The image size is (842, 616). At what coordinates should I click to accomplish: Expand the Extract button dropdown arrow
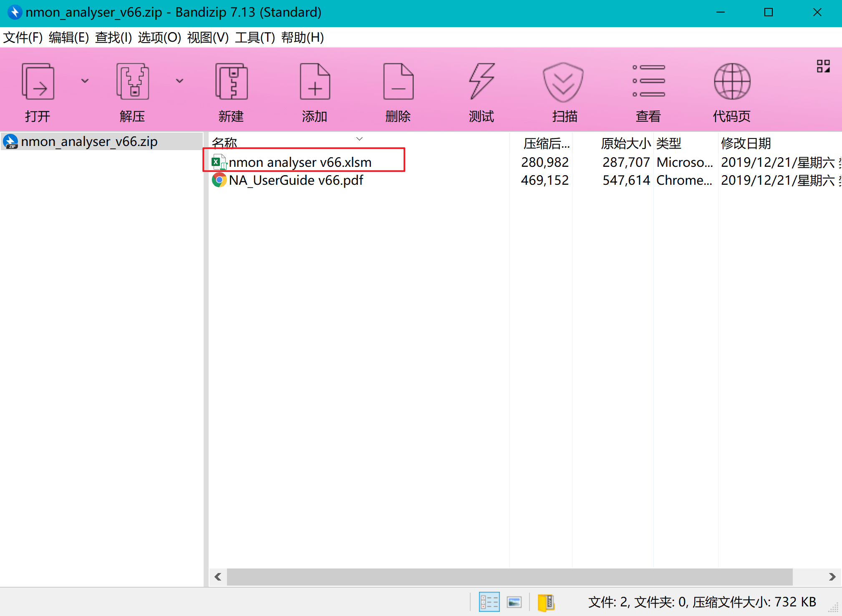[x=180, y=81]
